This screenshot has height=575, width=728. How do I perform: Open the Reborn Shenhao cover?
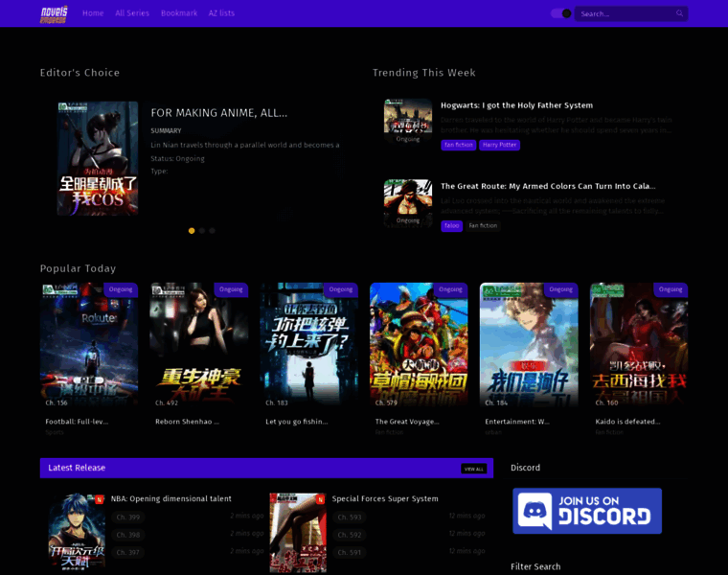point(198,345)
